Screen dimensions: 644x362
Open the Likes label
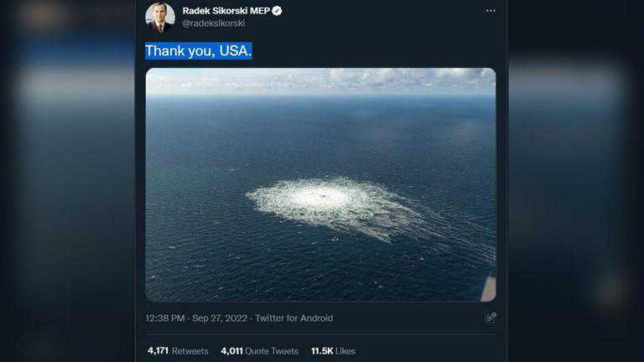(346, 351)
